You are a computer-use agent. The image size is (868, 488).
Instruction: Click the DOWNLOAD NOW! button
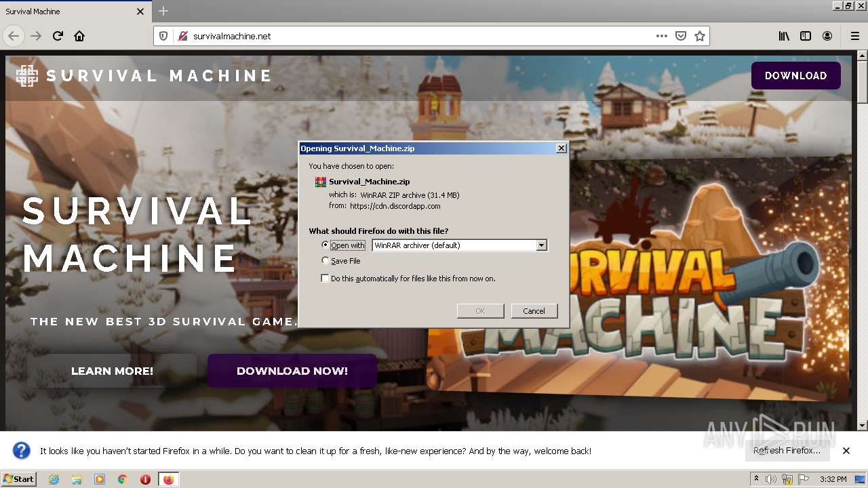pyautogui.click(x=292, y=371)
